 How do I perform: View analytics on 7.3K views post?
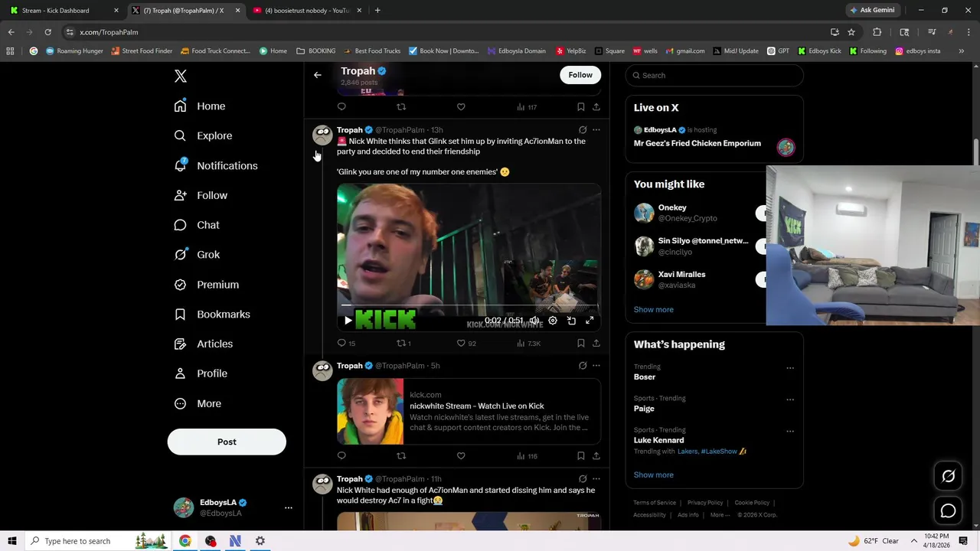[x=528, y=344]
